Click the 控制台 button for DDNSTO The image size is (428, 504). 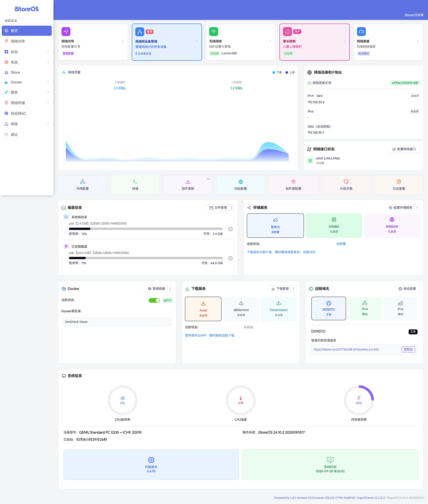(x=408, y=349)
